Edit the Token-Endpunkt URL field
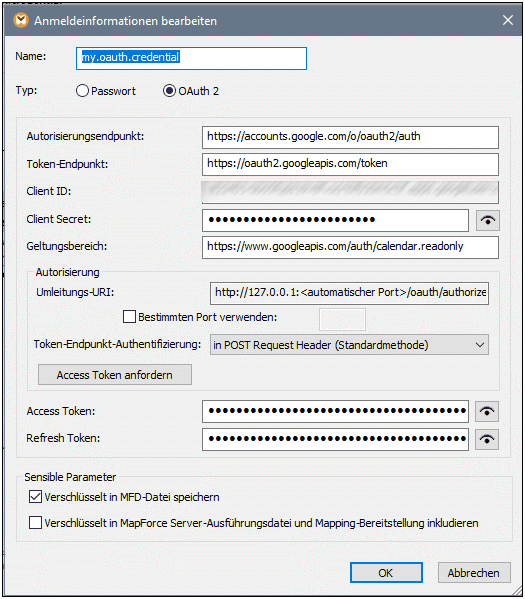The image size is (525, 599). [350, 164]
